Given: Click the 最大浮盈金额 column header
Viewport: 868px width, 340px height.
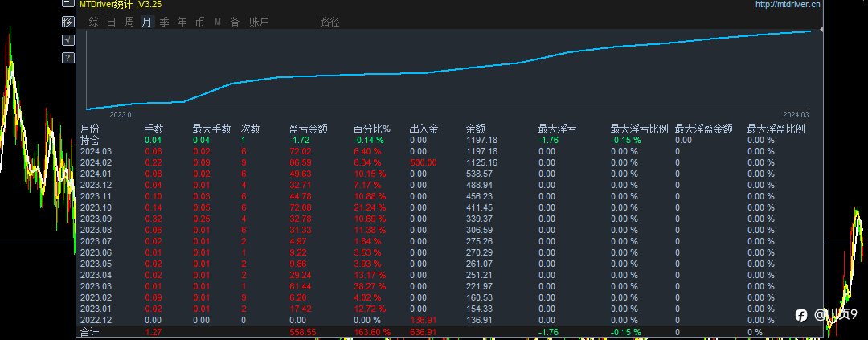Looking at the screenshot, I should point(704,129).
